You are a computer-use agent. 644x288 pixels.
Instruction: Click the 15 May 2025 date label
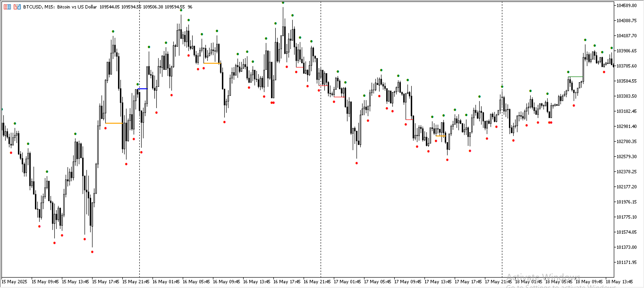[x=14, y=282]
